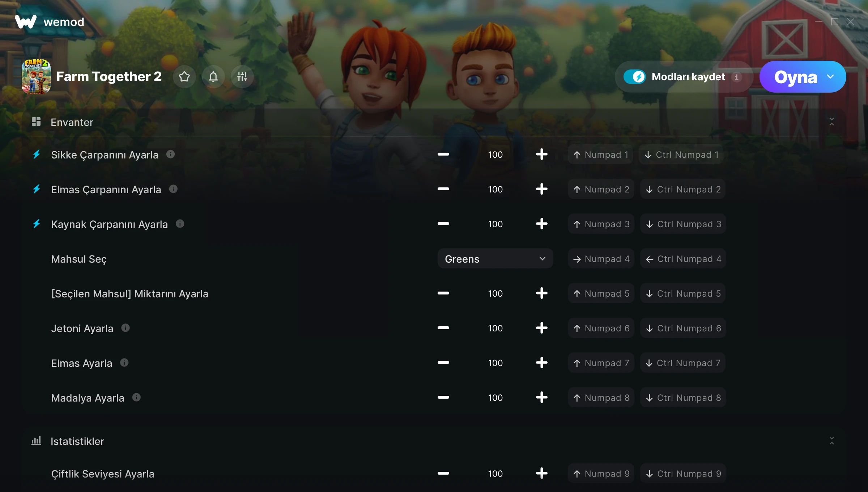Open the Mahsul Seç Greens dropdown
Image resolution: width=868 pixels, height=492 pixels.
pos(495,259)
